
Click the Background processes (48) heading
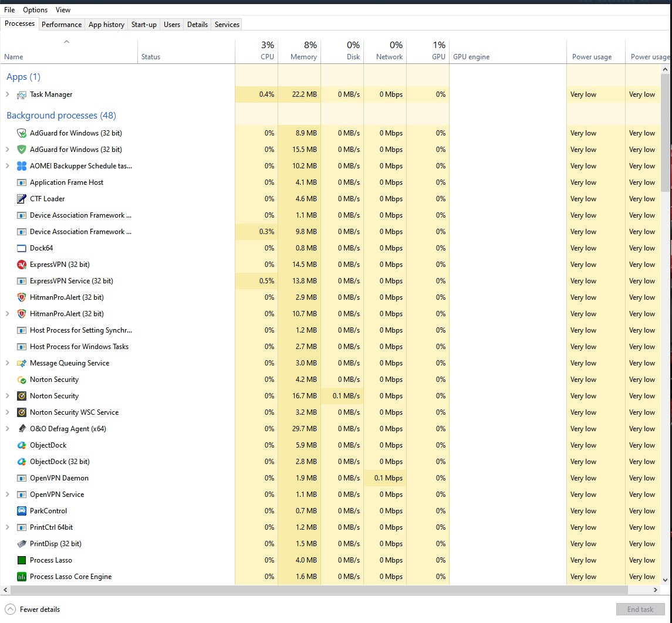click(x=61, y=115)
